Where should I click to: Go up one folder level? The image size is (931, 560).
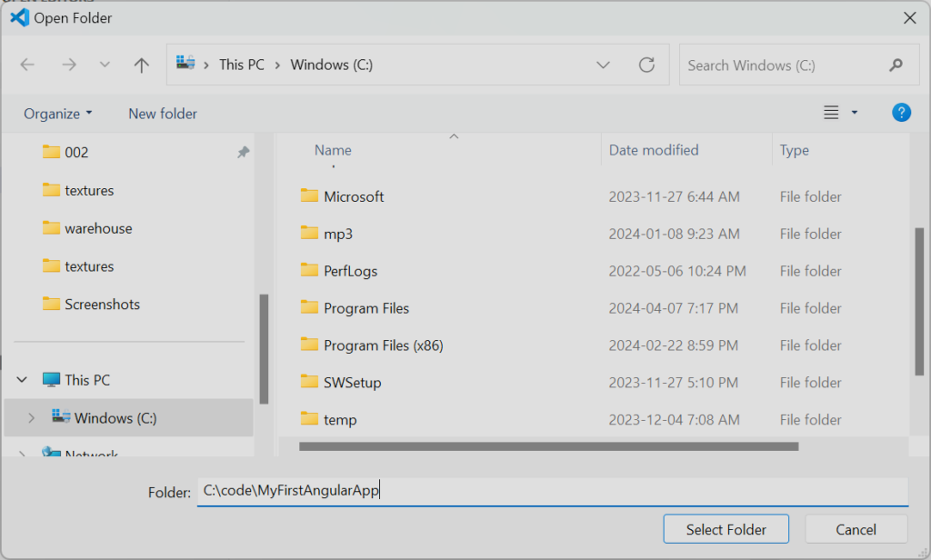pos(141,65)
